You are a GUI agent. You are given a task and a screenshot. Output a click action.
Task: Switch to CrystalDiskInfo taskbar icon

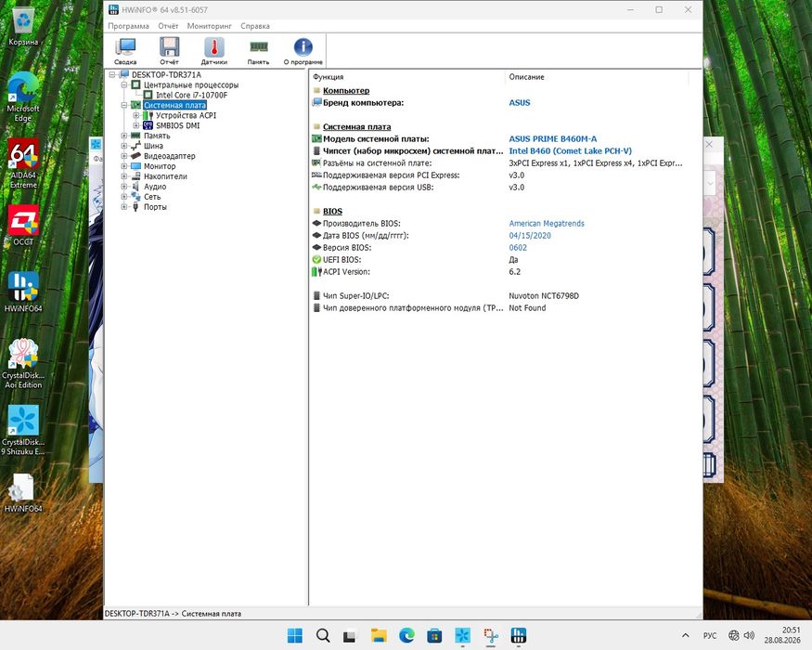(462, 635)
